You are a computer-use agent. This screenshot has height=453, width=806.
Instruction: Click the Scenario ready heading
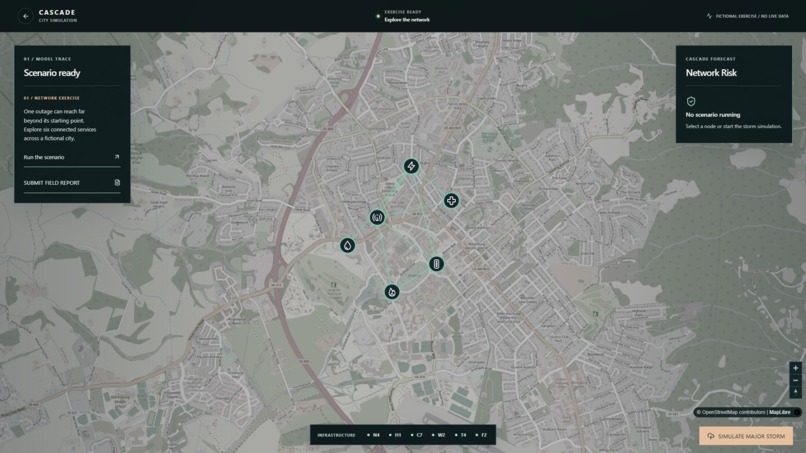(x=52, y=73)
